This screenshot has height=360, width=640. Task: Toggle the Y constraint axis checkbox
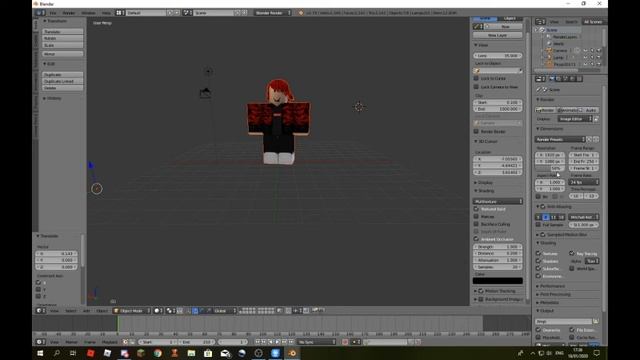click(x=38, y=289)
